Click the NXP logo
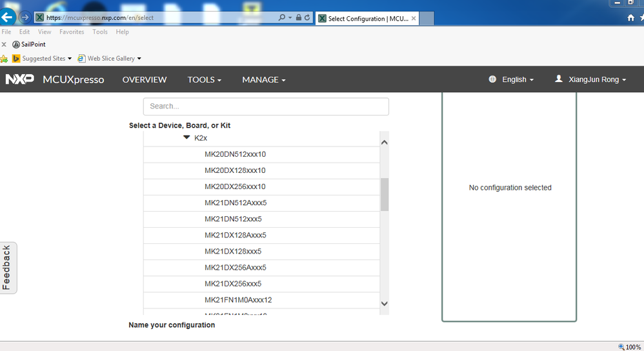Viewport: 644px width, 351px height. point(20,79)
